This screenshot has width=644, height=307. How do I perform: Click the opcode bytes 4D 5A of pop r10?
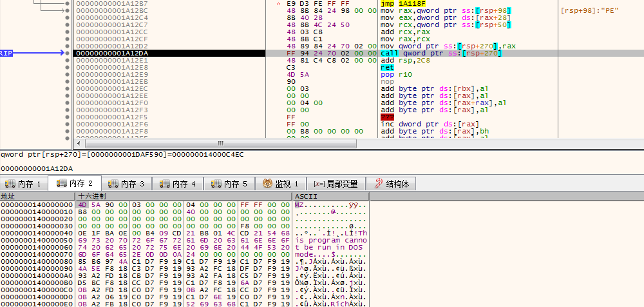point(298,74)
